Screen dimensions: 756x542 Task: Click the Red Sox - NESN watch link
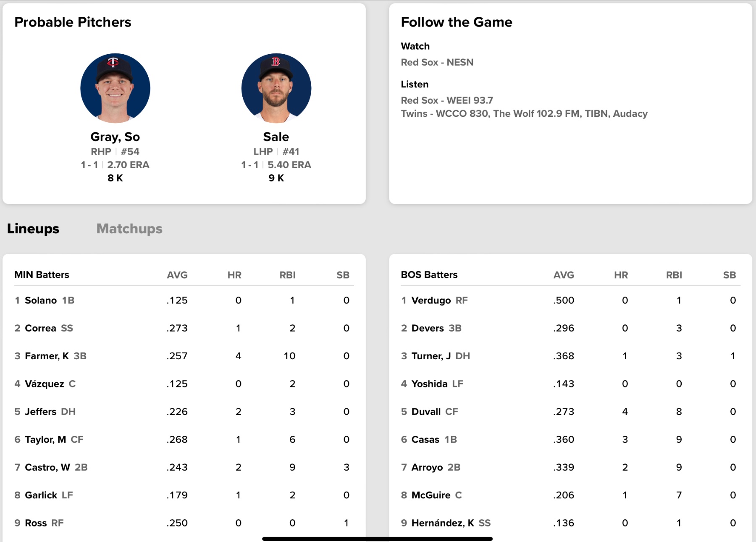tap(437, 62)
